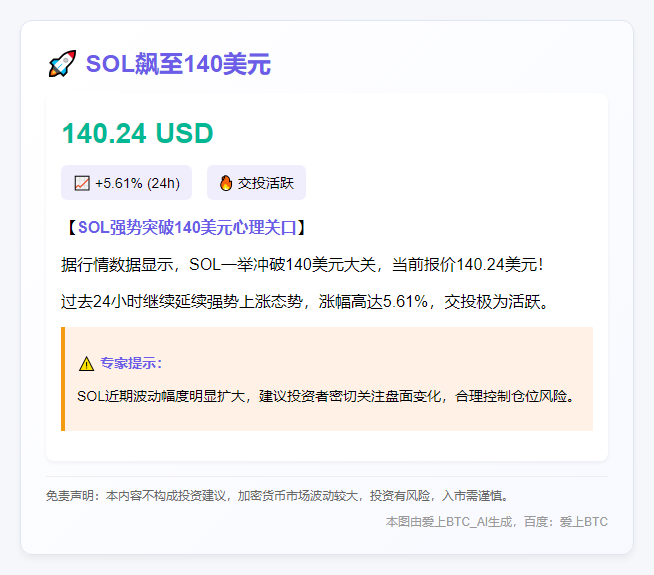Click the +5.61% (24h) badge

point(126,183)
